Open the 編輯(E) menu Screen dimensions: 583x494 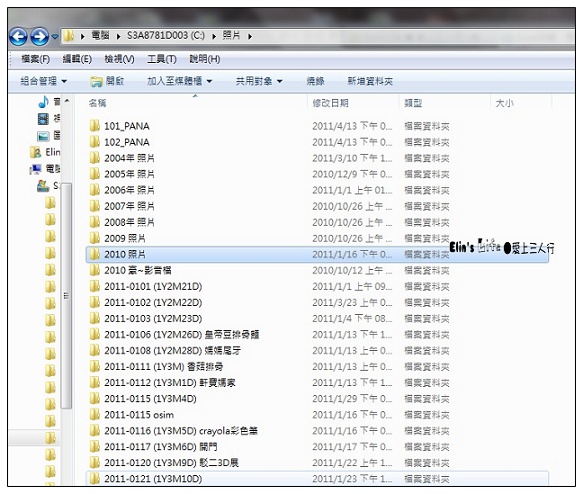point(77,59)
